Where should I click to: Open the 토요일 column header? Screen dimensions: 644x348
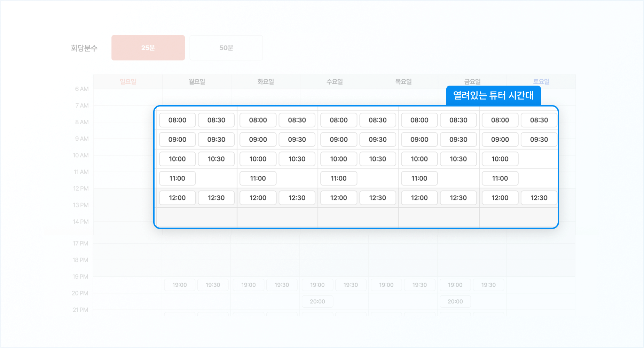point(541,82)
